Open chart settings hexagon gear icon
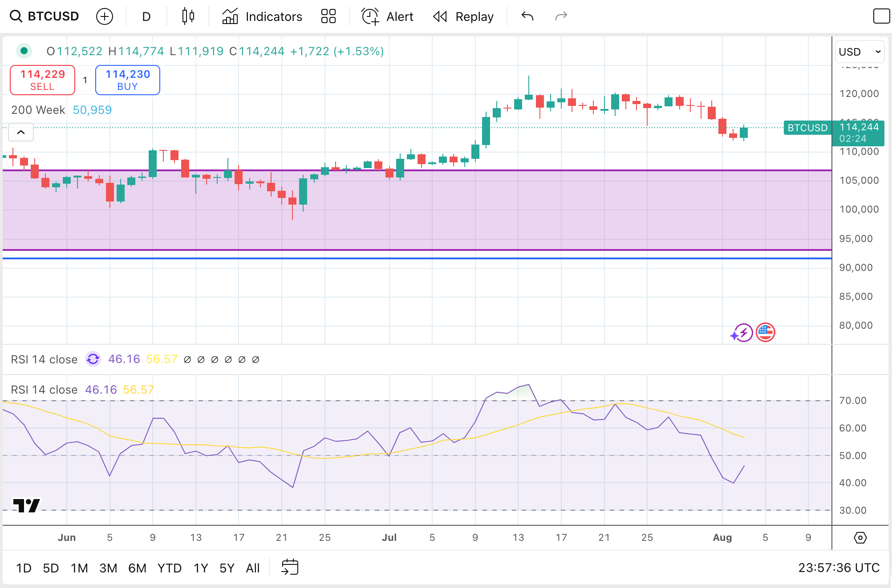 (x=860, y=538)
